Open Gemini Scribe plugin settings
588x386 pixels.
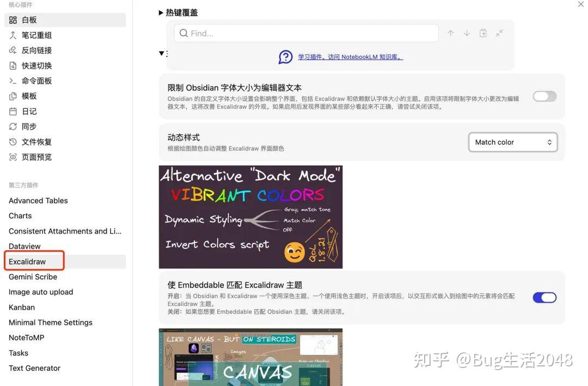pyautogui.click(x=65, y=277)
